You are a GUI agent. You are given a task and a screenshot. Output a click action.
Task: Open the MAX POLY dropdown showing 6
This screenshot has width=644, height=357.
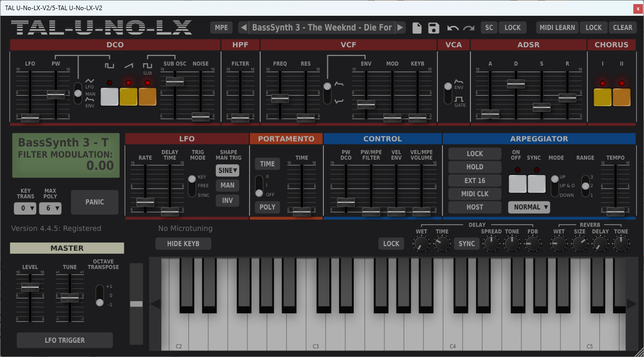tap(50, 208)
